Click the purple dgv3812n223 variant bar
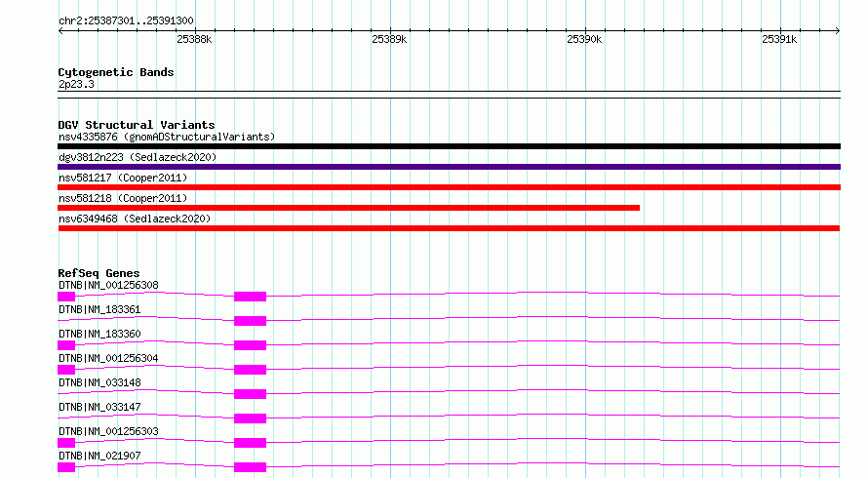 [449, 167]
